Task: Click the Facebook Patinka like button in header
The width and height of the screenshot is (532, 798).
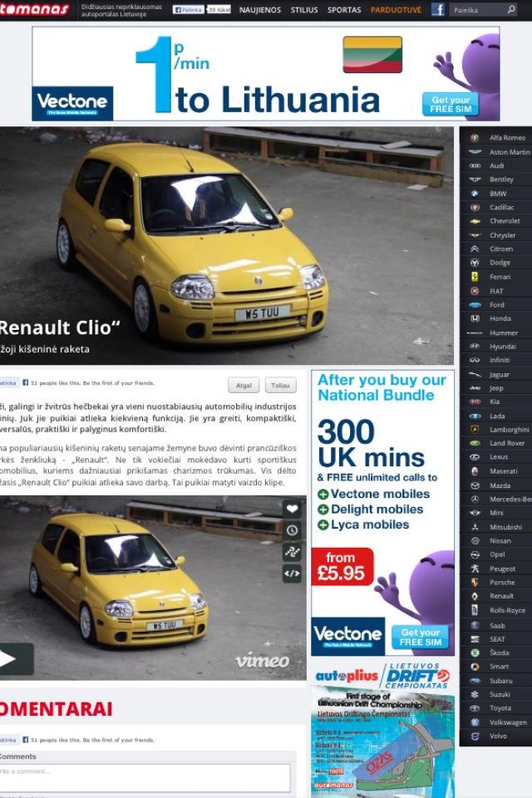Action: coord(189,10)
